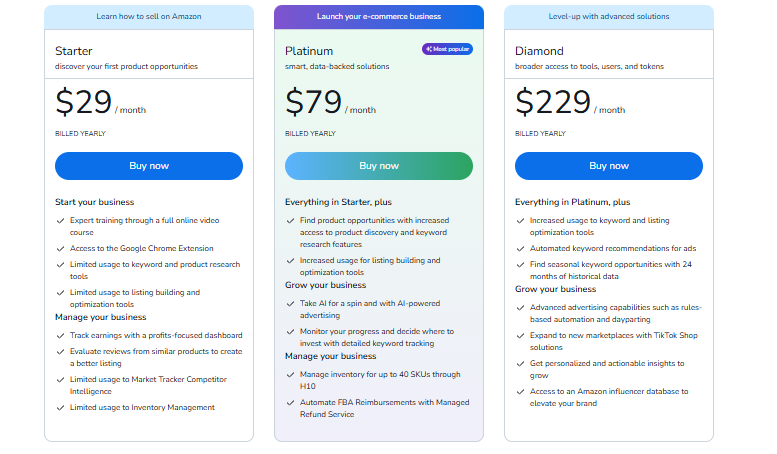Click checkmark beside Automated keyword recommendations for ads
777x454 pixels.
520,249
